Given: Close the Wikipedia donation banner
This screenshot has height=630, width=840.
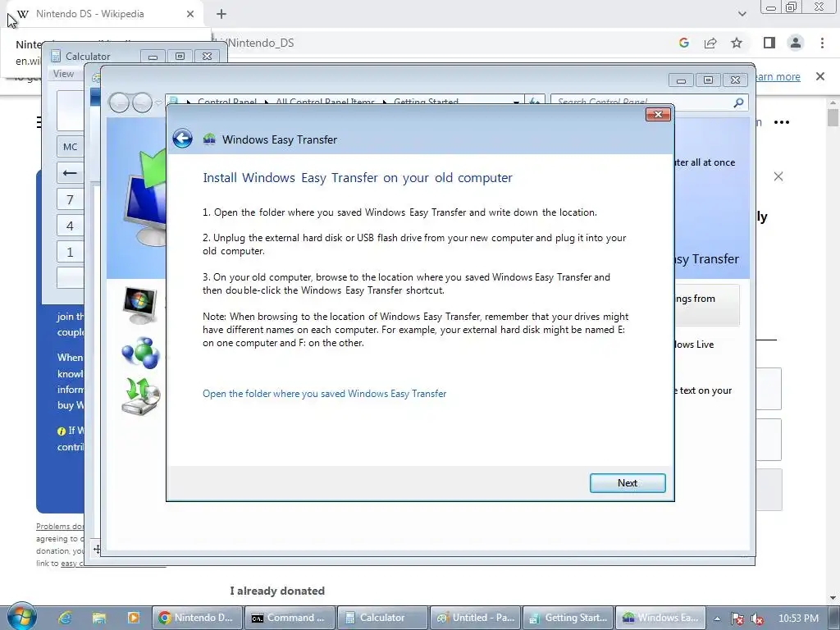Looking at the screenshot, I should [778, 176].
